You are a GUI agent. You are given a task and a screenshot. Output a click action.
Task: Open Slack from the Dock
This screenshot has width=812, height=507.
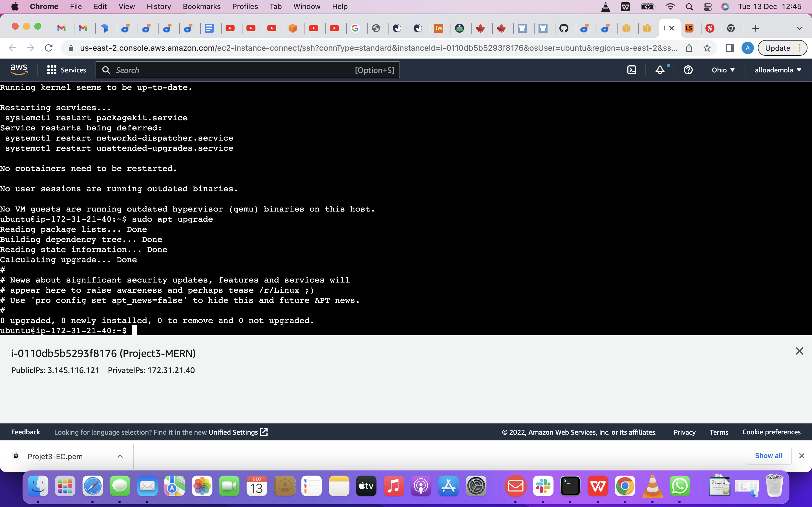click(x=543, y=486)
